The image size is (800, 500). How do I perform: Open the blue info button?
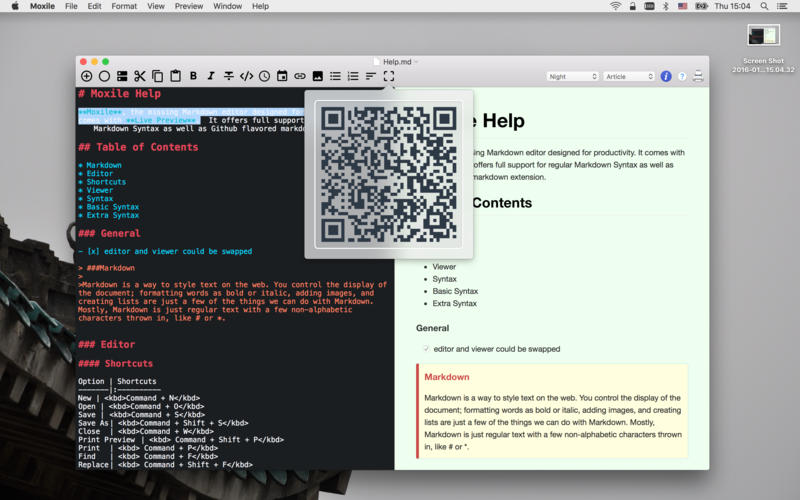click(666, 77)
